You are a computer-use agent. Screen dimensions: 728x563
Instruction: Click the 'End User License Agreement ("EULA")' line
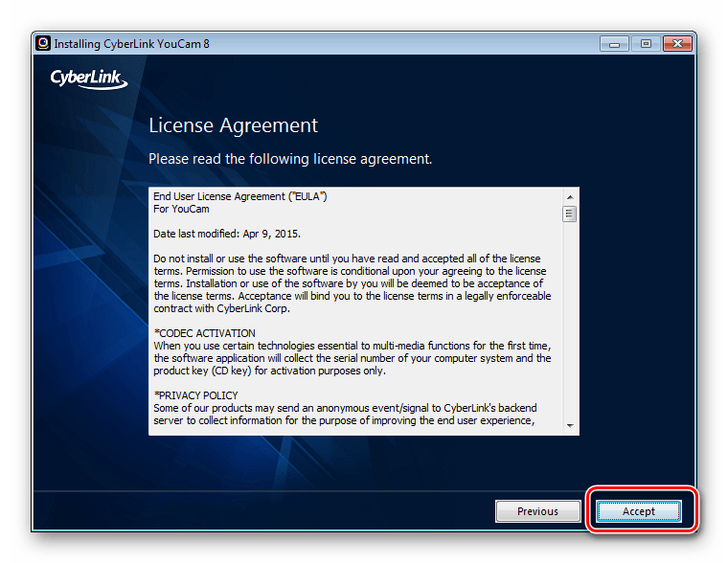pos(240,197)
